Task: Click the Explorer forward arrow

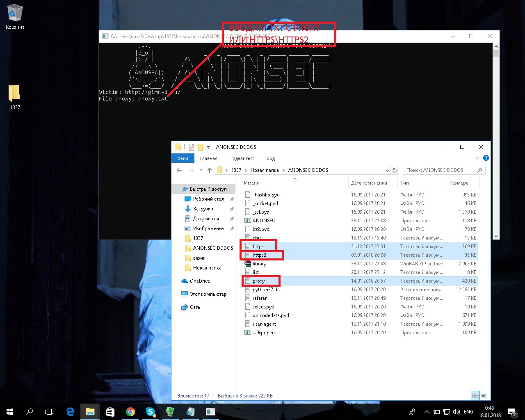Action: (191, 170)
